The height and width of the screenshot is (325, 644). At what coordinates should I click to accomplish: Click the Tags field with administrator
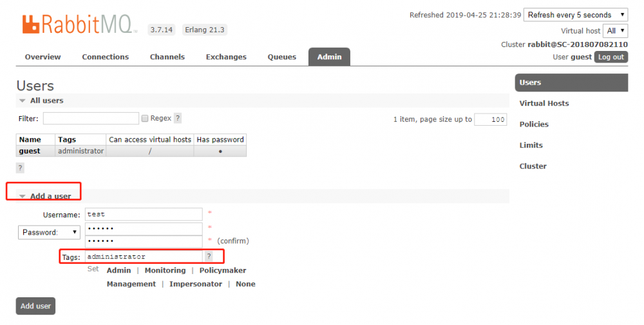(144, 256)
